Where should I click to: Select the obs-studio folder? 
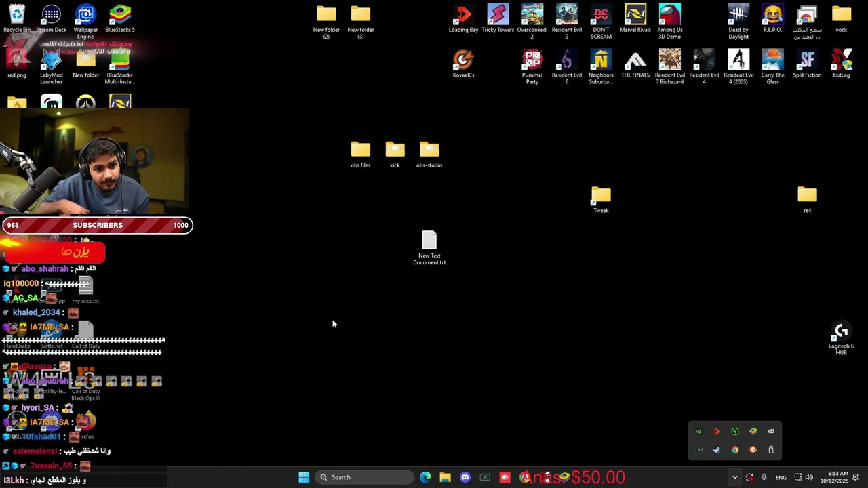pos(429,155)
